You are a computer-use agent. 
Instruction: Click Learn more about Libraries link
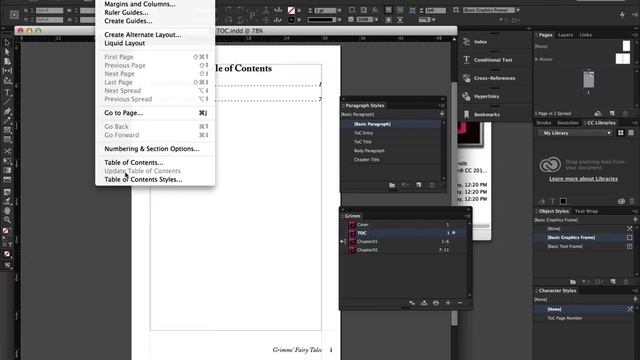[583, 179]
